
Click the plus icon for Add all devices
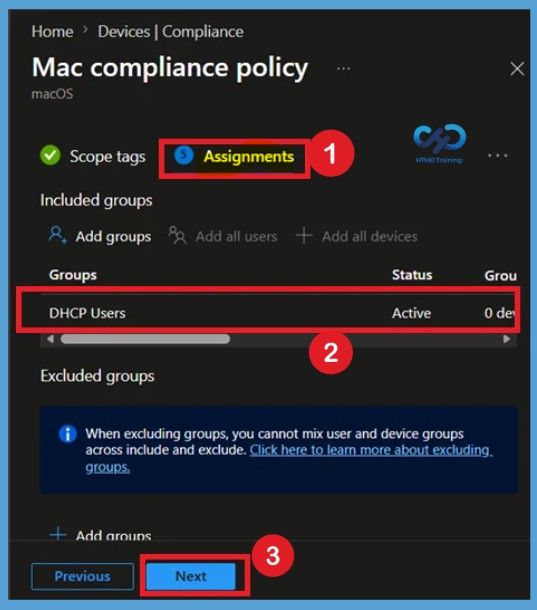304,235
